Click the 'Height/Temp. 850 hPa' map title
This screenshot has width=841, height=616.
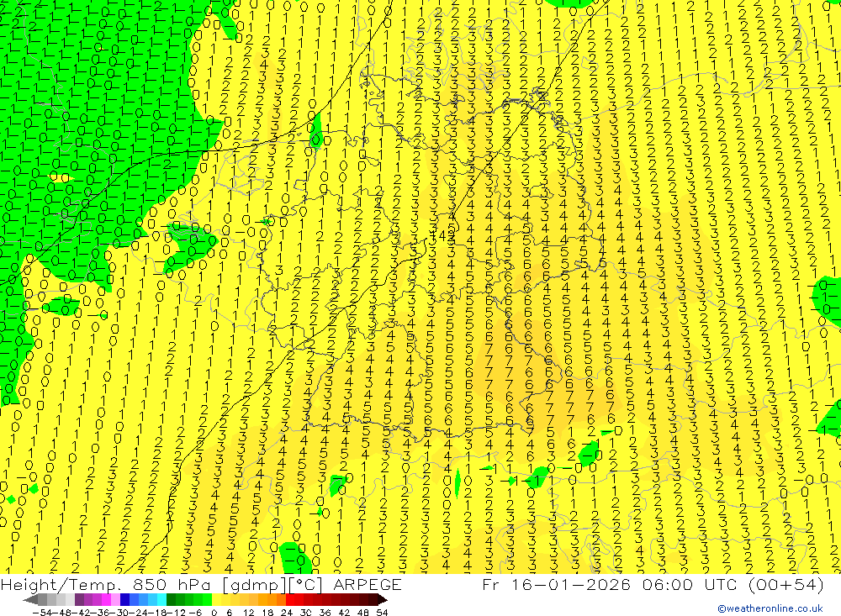pos(107,584)
